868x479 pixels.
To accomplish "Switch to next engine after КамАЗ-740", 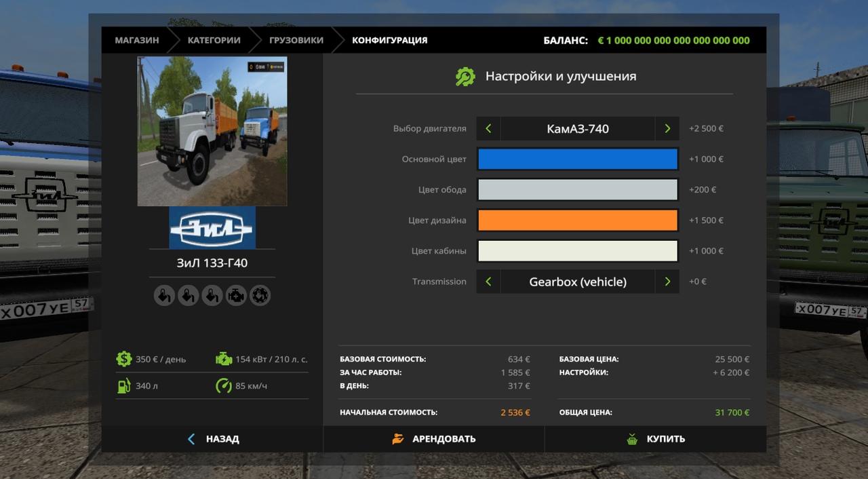I will pyautogui.click(x=667, y=129).
